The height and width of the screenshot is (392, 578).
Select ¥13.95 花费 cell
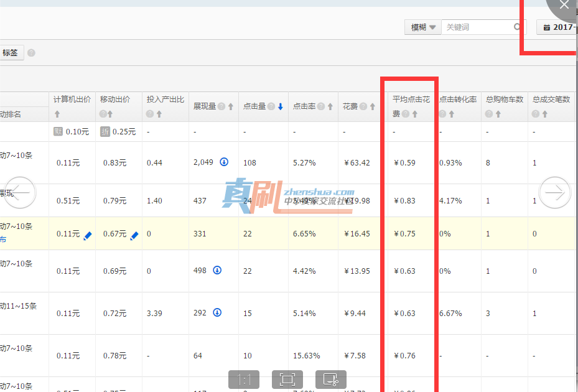tap(357, 271)
